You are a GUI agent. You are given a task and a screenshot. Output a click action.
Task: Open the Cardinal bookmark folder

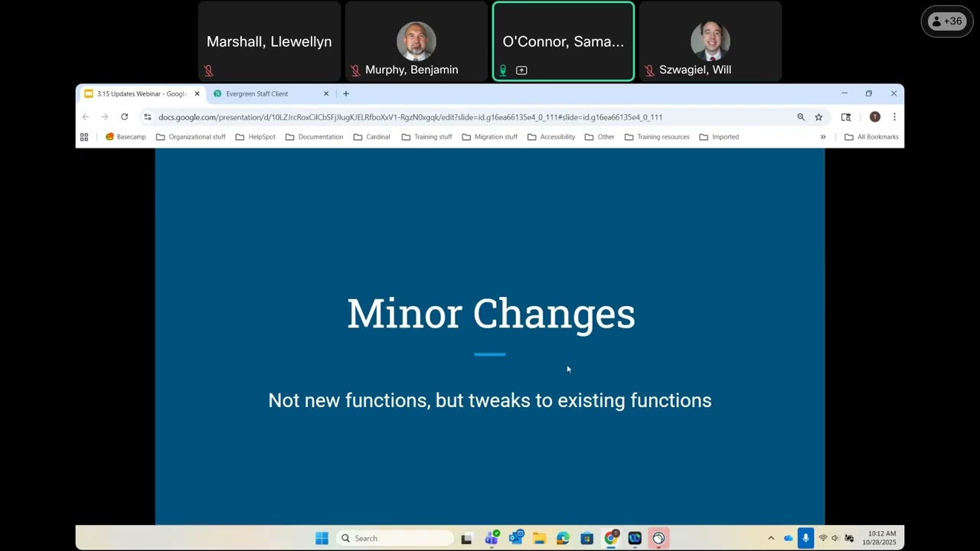point(371,137)
